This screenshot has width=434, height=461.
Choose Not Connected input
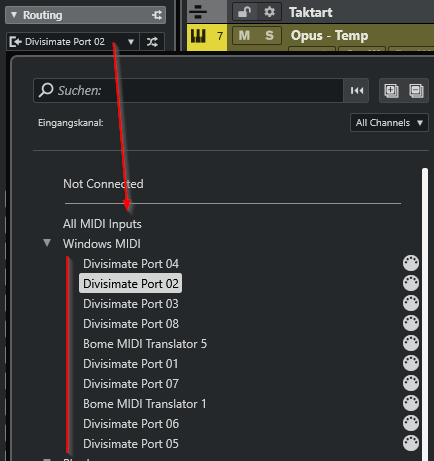(x=103, y=184)
